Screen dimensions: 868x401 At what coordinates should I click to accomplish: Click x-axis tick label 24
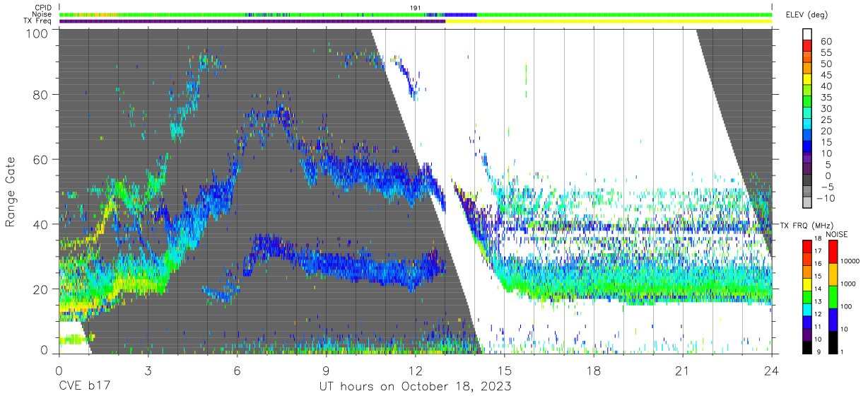point(772,370)
